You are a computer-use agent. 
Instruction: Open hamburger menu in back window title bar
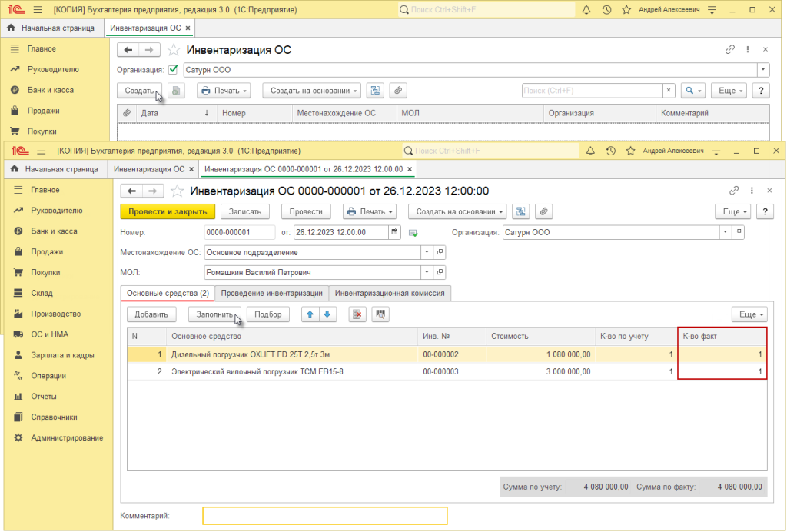click(x=38, y=9)
